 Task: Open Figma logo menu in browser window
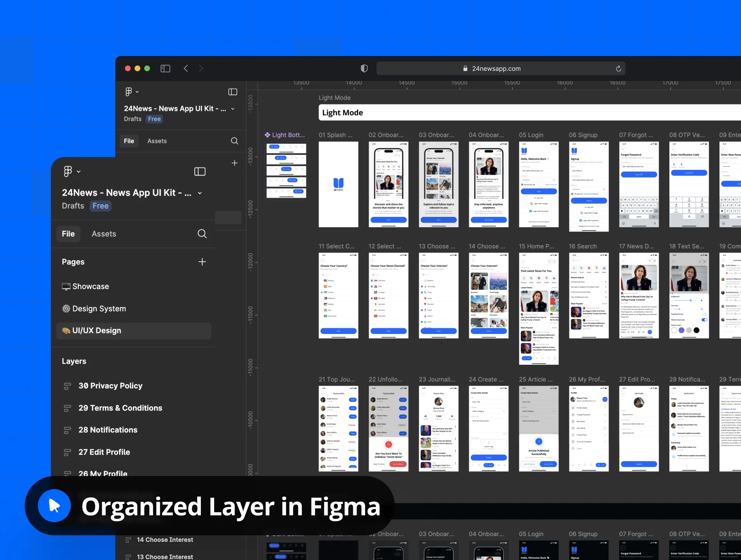[128, 92]
